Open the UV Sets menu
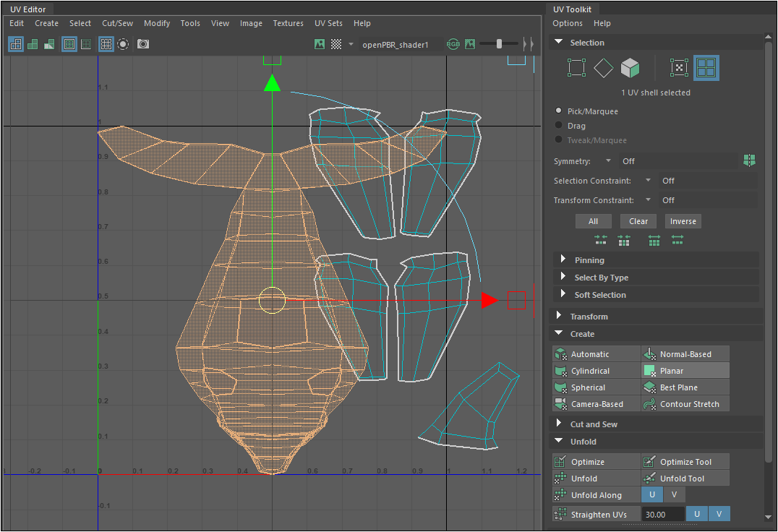This screenshot has height=532, width=778. 328,23
